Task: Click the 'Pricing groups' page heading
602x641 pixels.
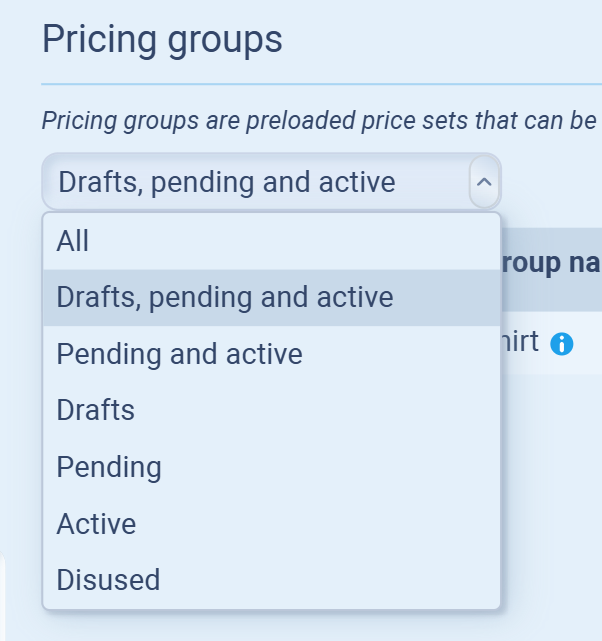Action: tap(162, 41)
